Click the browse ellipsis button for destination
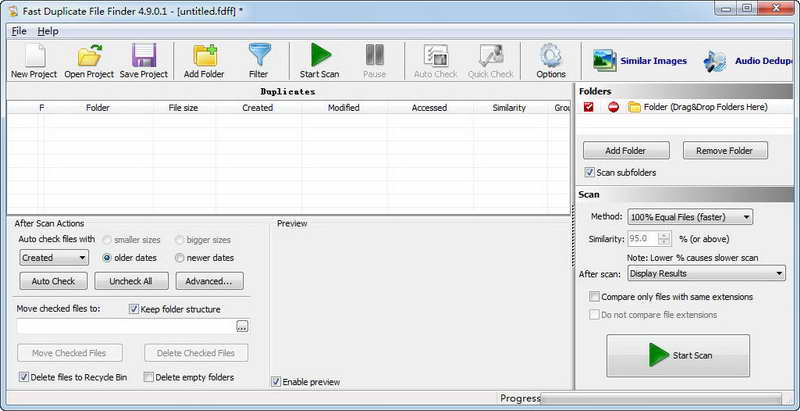The image size is (800, 411). [242, 327]
